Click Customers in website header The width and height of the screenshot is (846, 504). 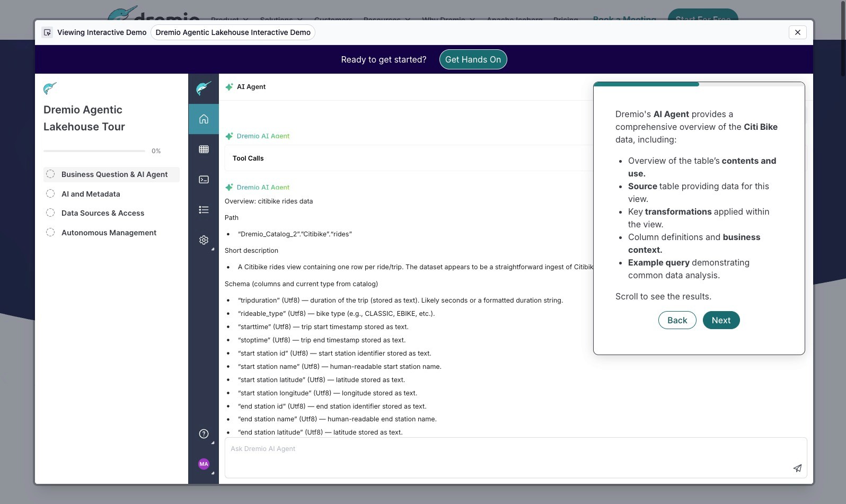pos(333,19)
